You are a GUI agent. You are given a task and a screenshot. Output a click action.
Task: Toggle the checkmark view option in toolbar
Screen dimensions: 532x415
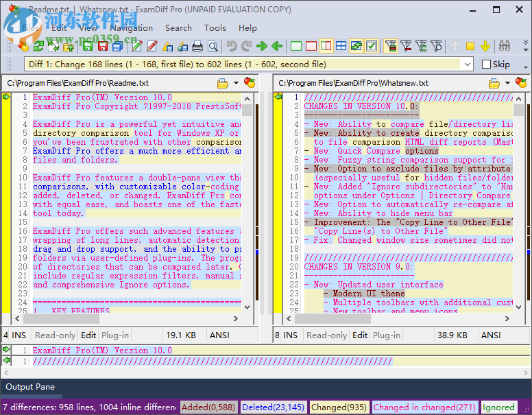pos(372,46)
